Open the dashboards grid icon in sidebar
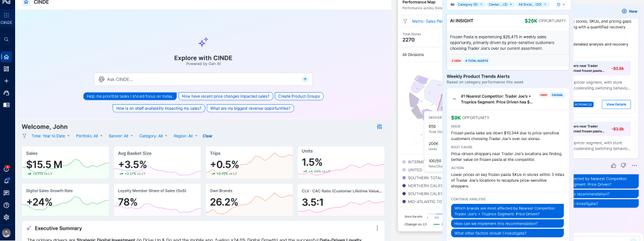The image size is (644, 241). coord(6,69)
